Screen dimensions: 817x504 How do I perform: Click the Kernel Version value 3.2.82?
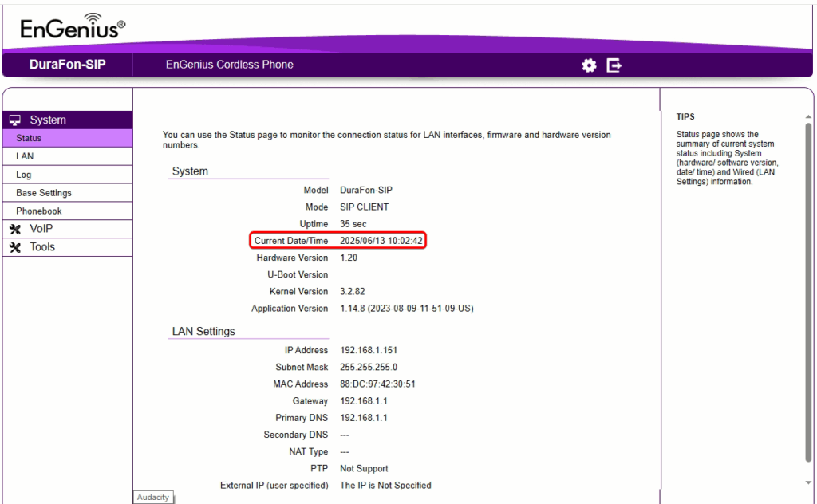pos(352,292)
